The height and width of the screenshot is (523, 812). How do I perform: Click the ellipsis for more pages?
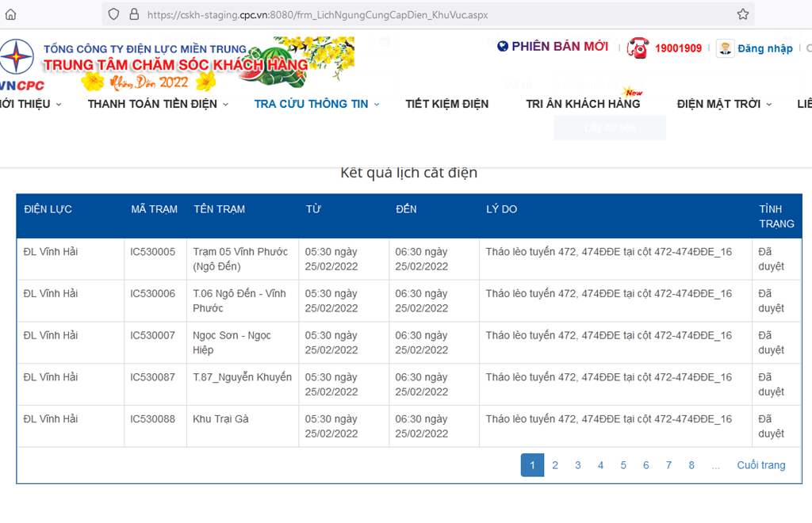click(716, 465)
